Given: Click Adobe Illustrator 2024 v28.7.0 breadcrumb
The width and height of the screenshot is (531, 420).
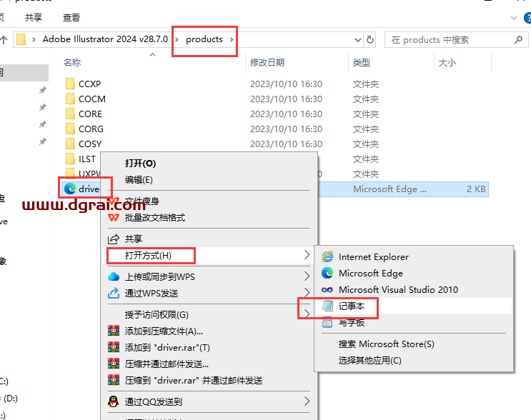Looking at the screenshot, I should tap(105, 39).
